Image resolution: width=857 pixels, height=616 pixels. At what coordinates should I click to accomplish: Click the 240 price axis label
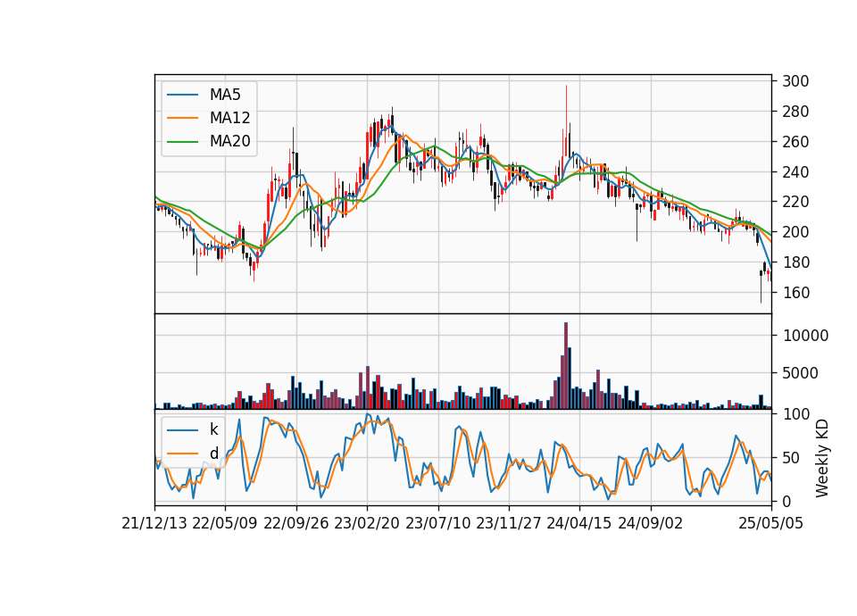pos(795,172)
